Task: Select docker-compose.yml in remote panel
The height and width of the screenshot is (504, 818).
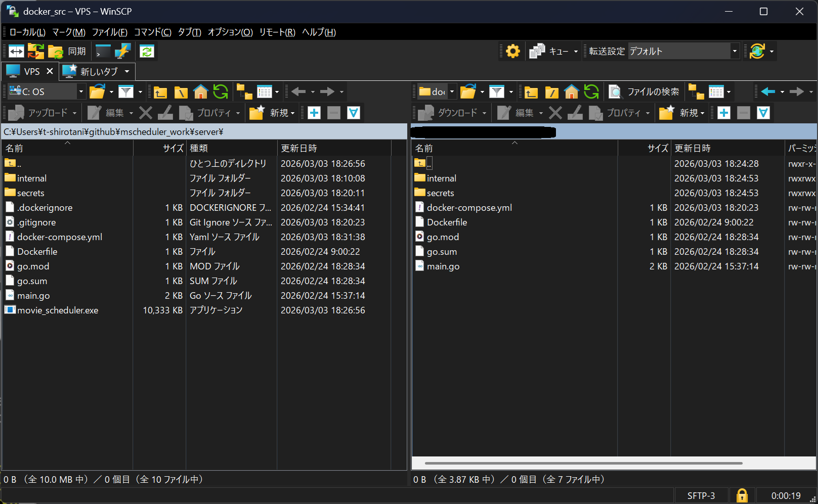Action: pos(469,208)
